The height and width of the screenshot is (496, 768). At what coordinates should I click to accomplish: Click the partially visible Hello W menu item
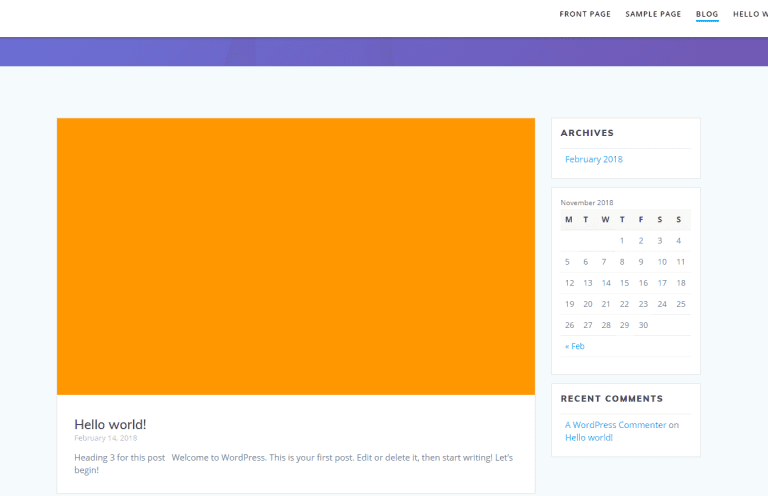pyautogui.click(x=750, y=14)
